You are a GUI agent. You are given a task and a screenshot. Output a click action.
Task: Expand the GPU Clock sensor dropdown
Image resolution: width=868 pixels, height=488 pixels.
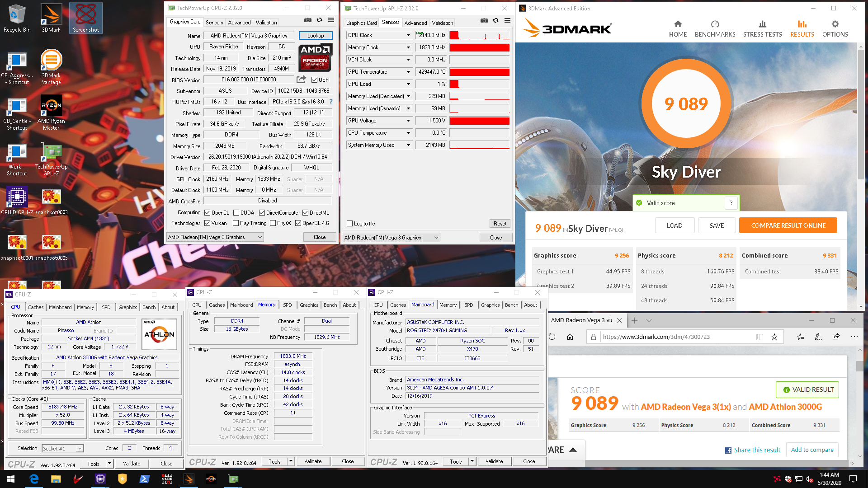(x=408, y=35)
